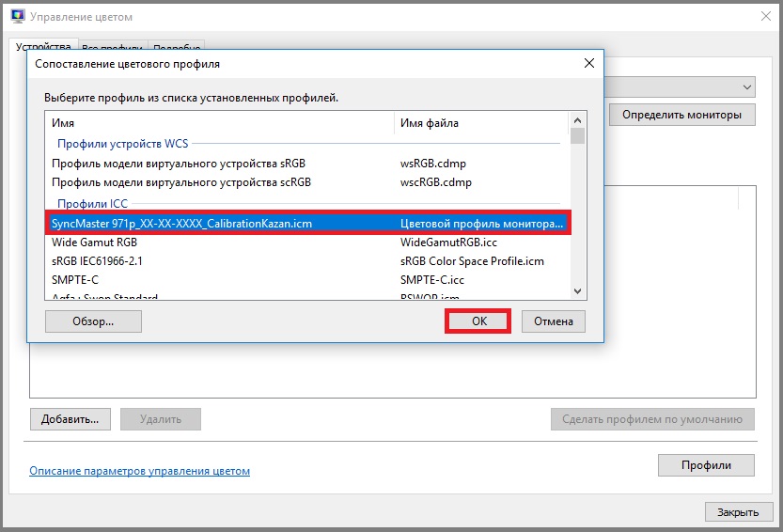Click the Профили устройств WCS group header

(x=123, y=144)
